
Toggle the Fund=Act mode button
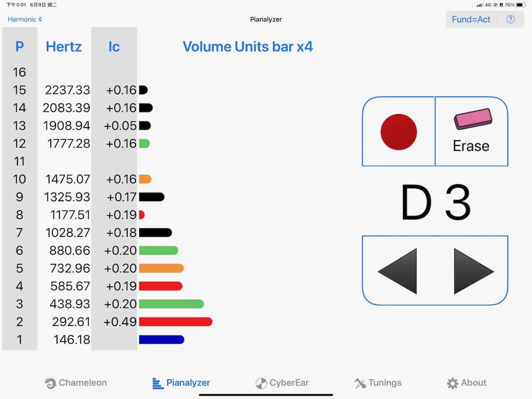[x=471, y=20]
